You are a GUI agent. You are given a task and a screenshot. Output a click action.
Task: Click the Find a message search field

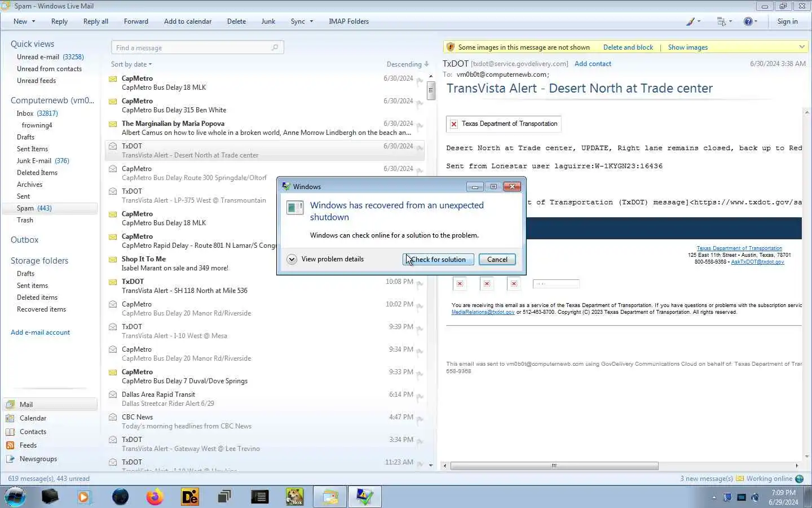tap(197, 47)
